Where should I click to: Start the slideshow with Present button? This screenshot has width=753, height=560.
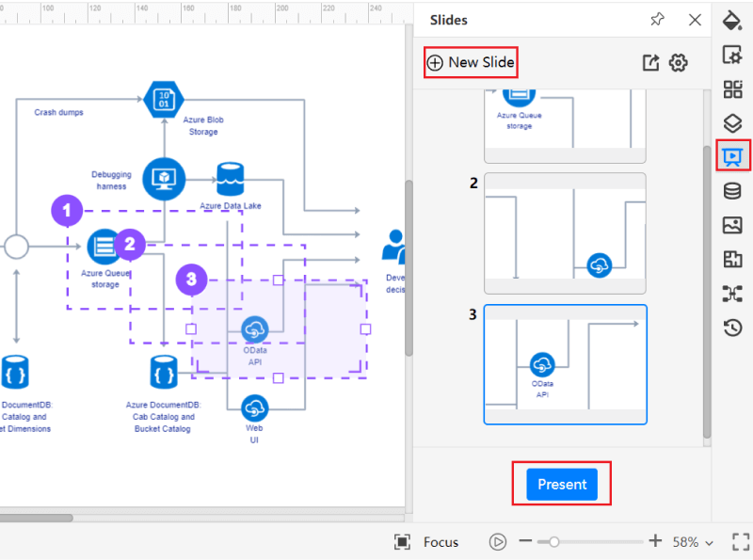[x=562, y=484]
